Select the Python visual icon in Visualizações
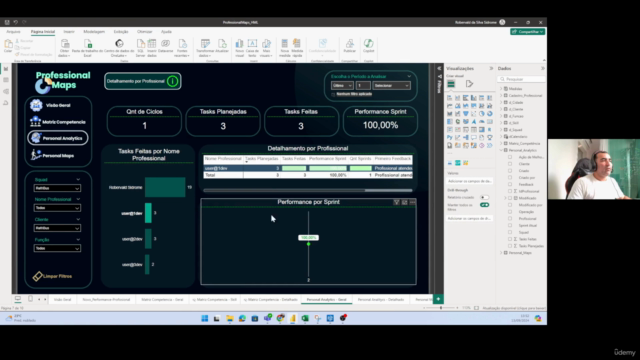The width and height of the screenshot is (640, 360). (x=449, y=138)
